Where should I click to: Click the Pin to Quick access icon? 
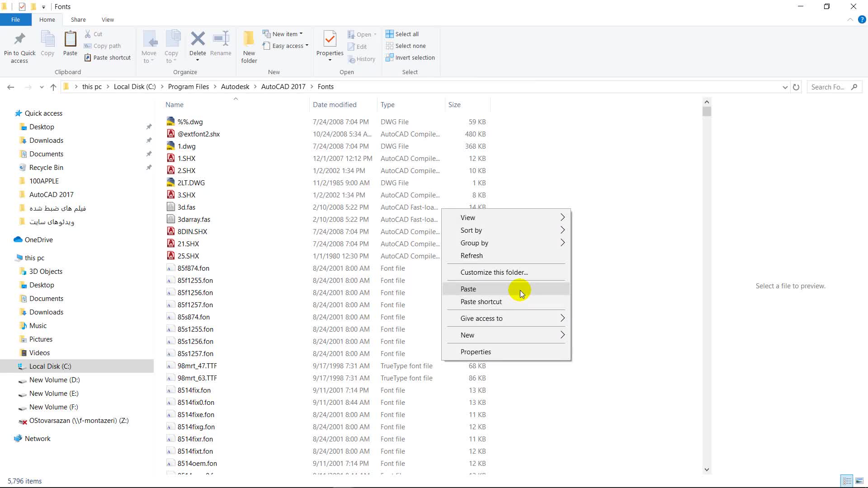[19, 39]
